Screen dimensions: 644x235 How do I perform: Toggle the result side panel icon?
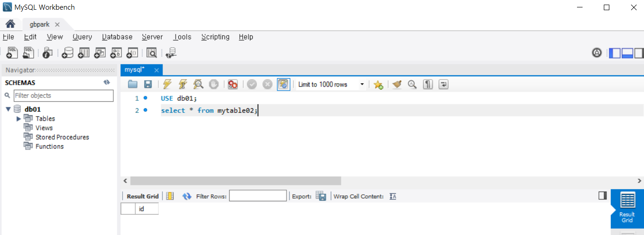coord(602,196)
